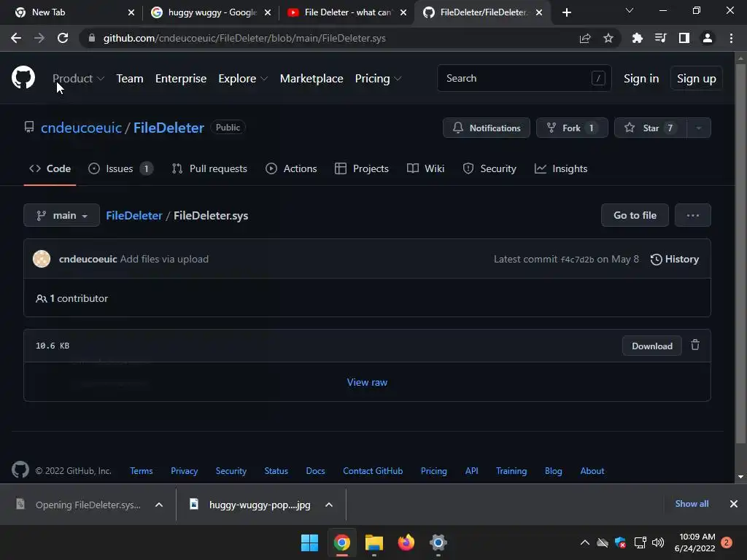
Task: Click the Notifications button
Action: pyautogui.click(x=487, y=128)
